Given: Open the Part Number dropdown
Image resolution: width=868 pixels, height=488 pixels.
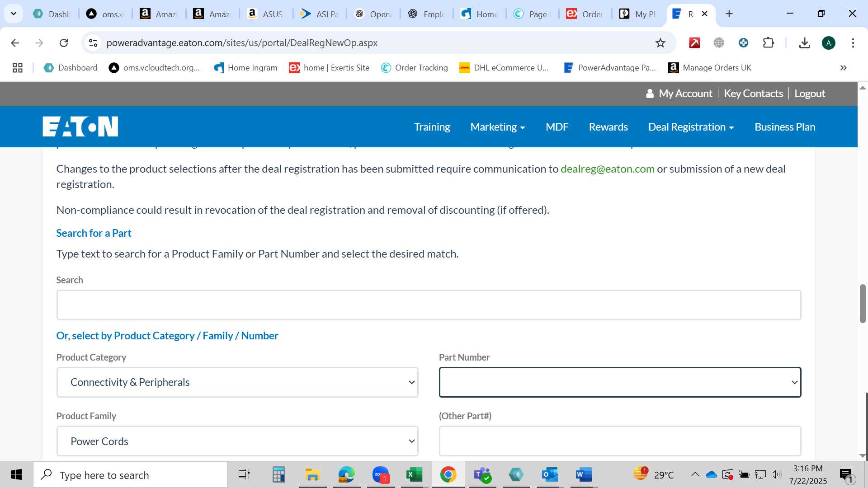Looking at the screenshot, I should [620, 382].
